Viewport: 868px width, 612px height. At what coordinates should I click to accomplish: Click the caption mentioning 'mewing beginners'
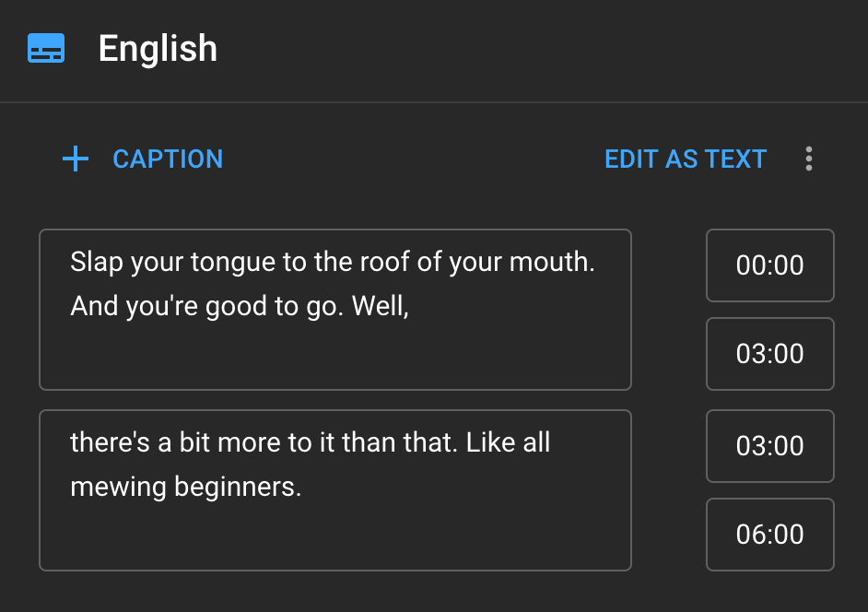(x=334, y=489)
